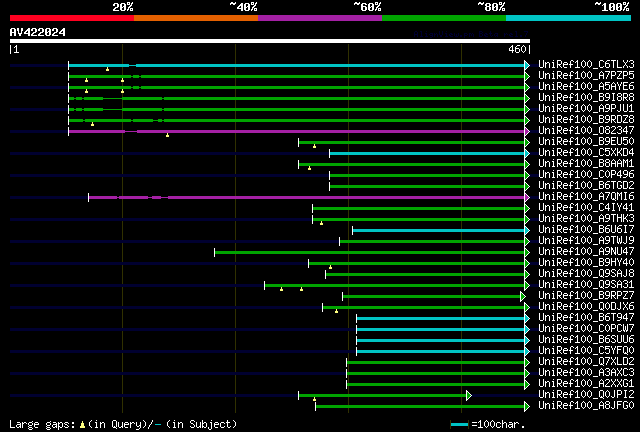
Task: Click the green alignment bar for UniRef100_Q0JPI2
Action: (383, 396)
